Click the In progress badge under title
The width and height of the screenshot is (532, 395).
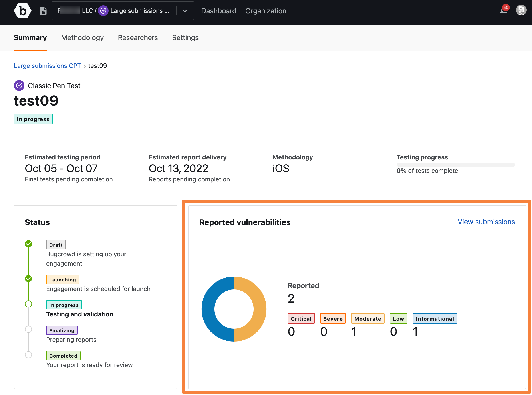(33, 119)
